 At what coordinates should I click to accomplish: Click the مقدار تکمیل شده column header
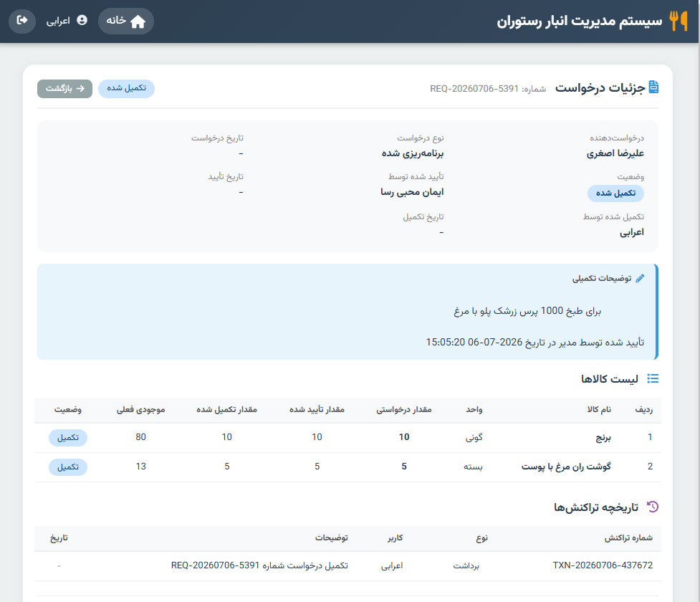[227, 409]
